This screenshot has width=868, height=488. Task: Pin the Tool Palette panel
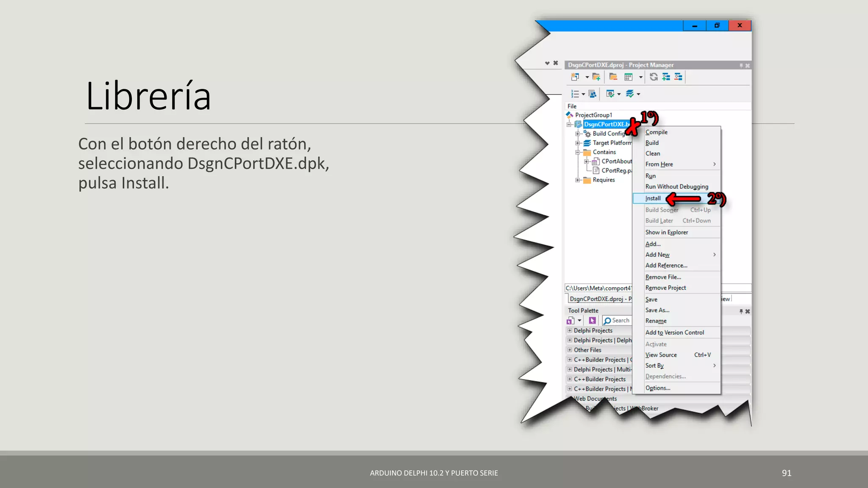[x=741, y=311]
